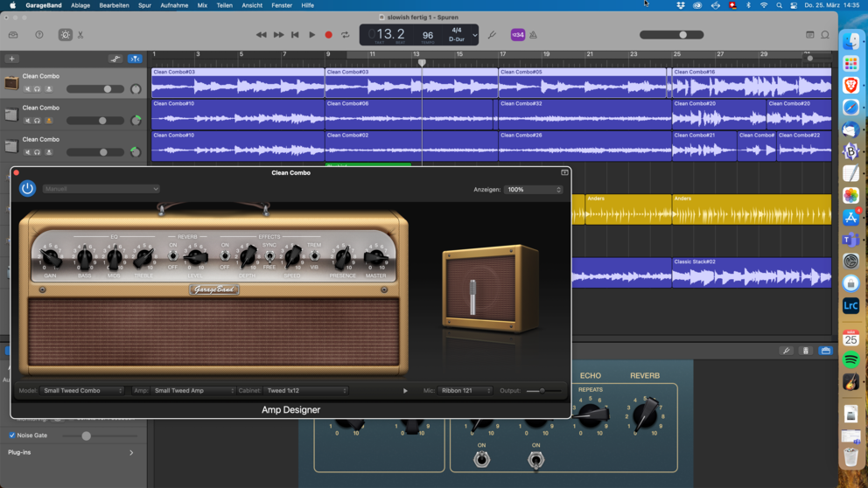This screenshot has height=488, width=868.
Task: Click the rewind transport button
Action: click(262, 35)
